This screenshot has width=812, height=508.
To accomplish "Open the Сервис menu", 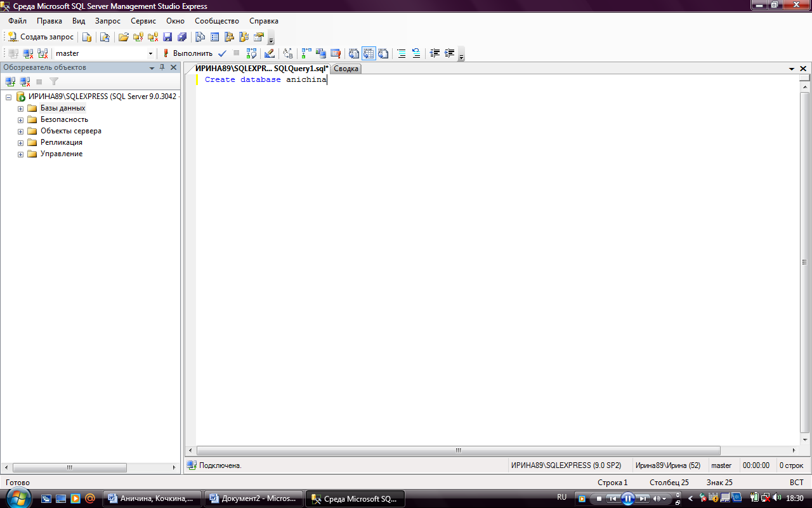I will [x=143, y=21].
